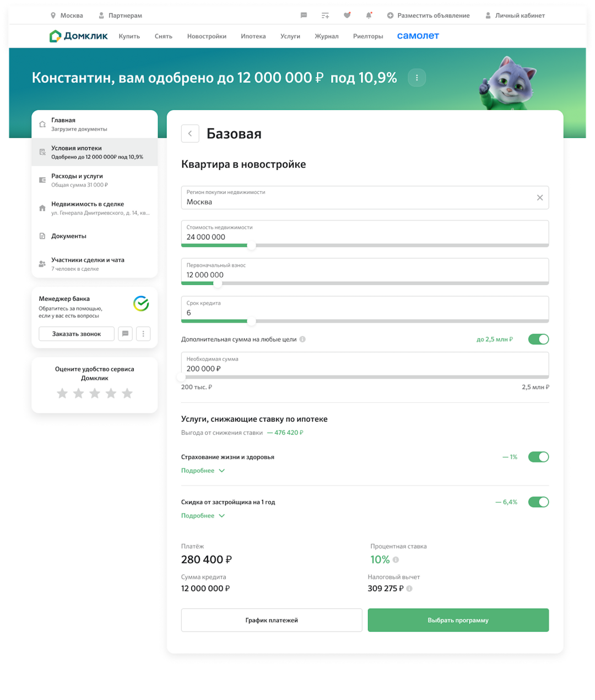The height and width of the screenshot is (700, 595).
Task: Switch off Скидка от застройщика toggle
Action: coord(538,502)
